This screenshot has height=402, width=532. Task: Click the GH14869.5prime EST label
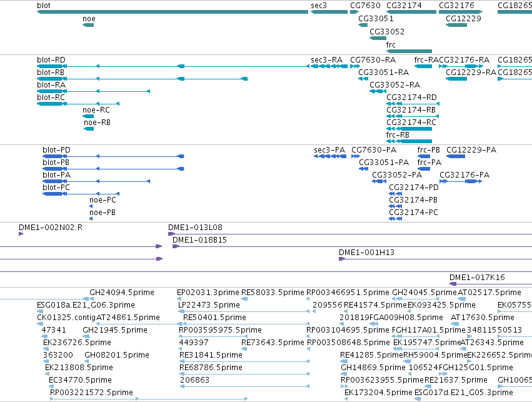pos(373,368)
